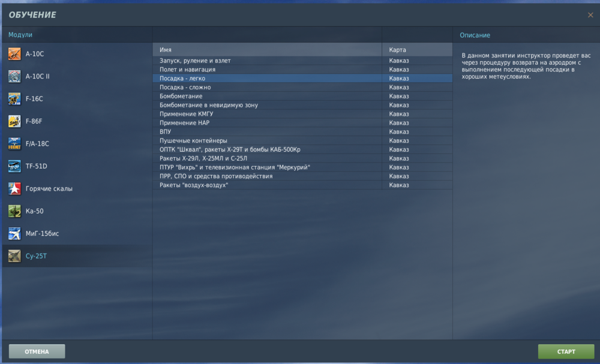This screenshot has height=364, width=600.
Task: Click the A-10C module name label
Action: [x=35, y=54]
